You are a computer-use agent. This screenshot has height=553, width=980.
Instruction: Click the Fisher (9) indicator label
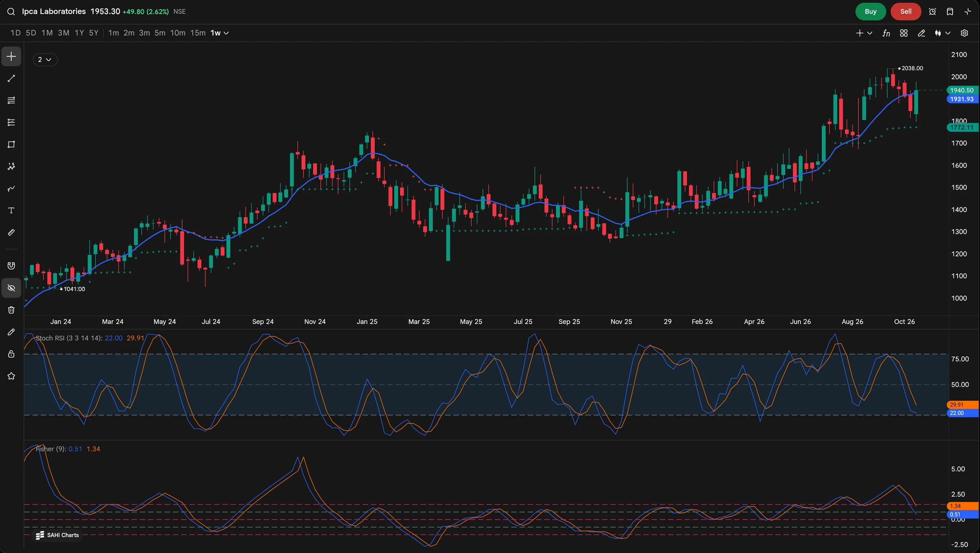(51, 449)
